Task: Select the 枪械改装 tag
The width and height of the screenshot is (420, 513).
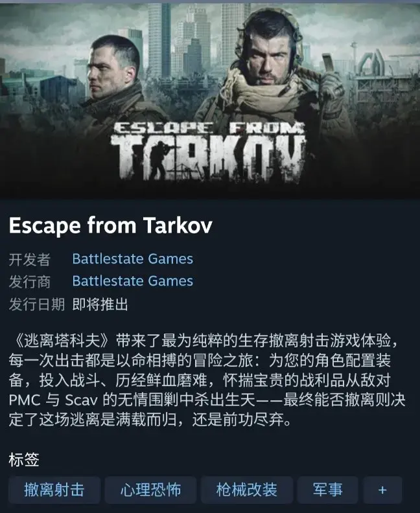Action: [x=246, y=490]
